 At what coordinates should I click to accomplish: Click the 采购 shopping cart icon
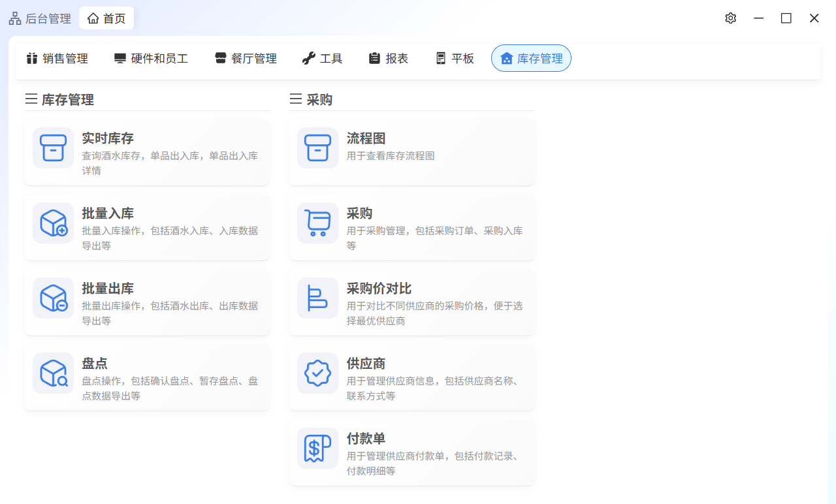point(317,223)
